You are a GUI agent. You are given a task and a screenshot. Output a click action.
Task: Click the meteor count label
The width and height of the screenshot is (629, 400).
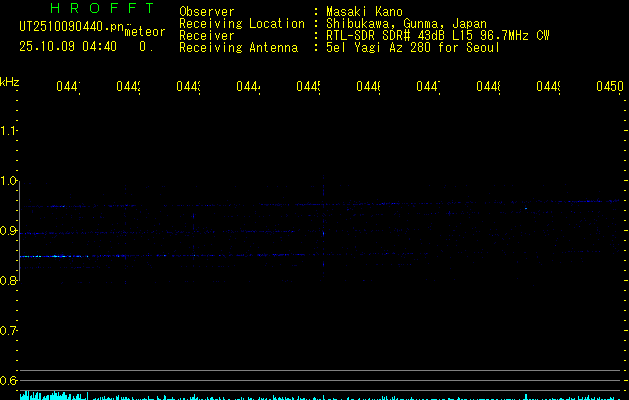[x=145, y=32]
